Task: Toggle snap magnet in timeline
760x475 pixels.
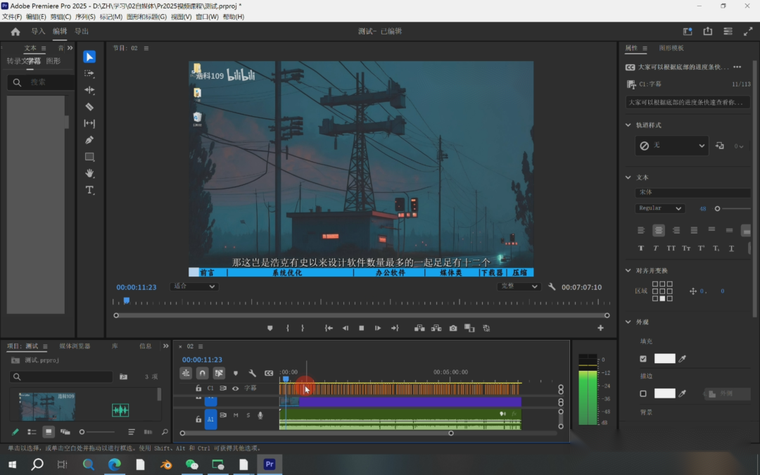Action: tap(202, 373)
